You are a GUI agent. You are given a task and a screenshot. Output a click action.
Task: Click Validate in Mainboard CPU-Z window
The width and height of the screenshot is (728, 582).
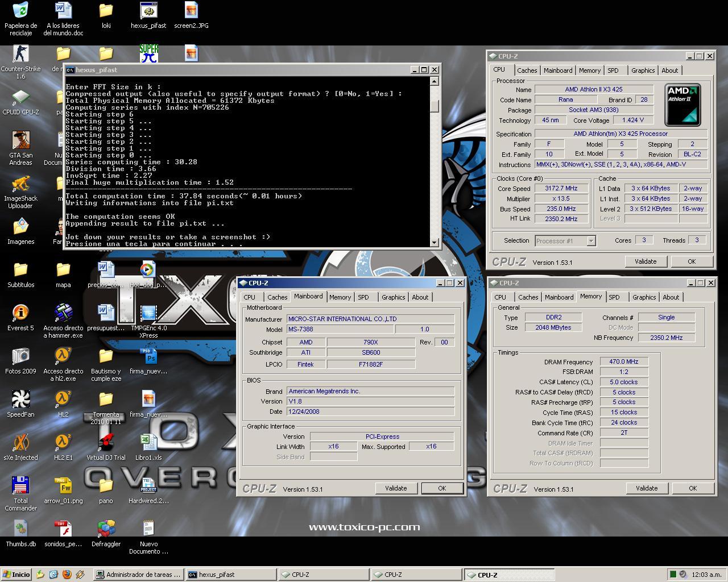396,488
